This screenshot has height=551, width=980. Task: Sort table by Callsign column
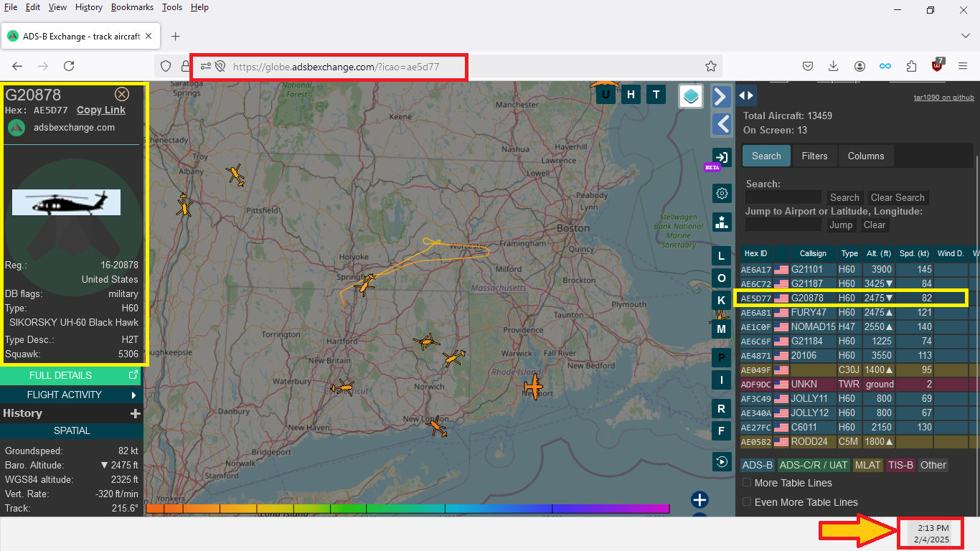click(x=813, y=253)
